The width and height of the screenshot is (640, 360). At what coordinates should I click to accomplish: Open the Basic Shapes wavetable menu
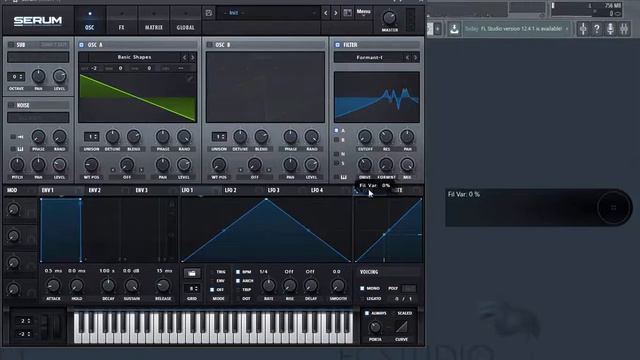click(x=134, y=57)
